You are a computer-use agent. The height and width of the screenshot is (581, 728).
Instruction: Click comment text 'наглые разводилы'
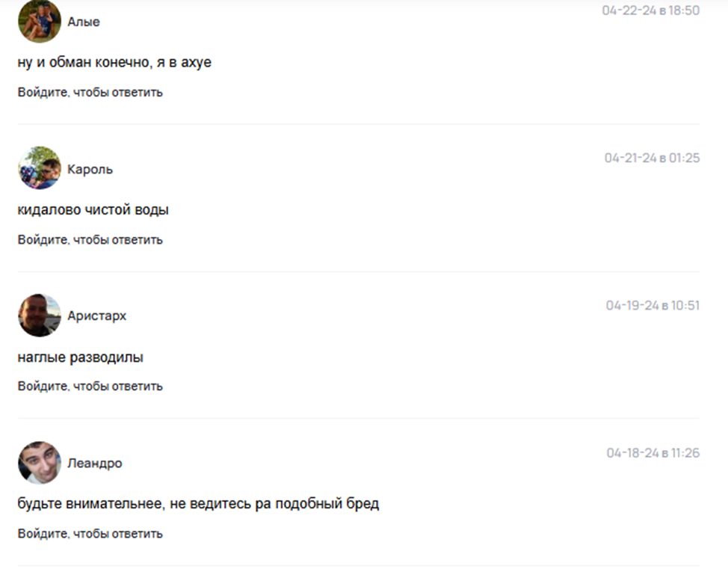tap(80, 357)
